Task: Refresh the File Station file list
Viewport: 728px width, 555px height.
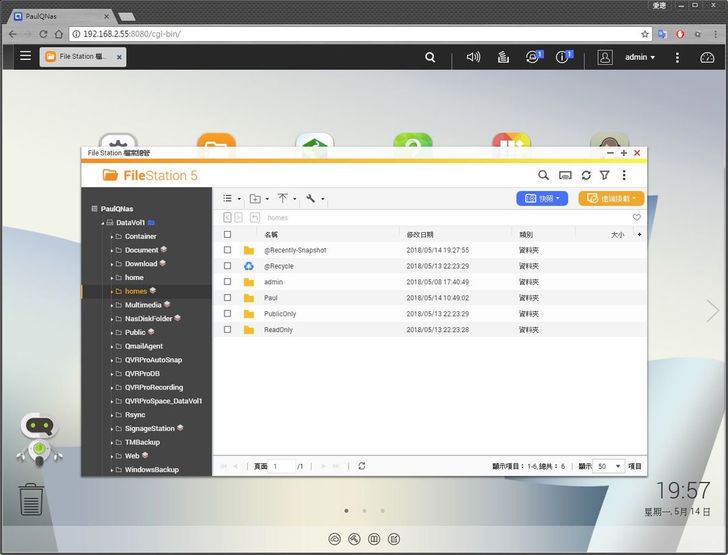Action: tap(586, 175)
